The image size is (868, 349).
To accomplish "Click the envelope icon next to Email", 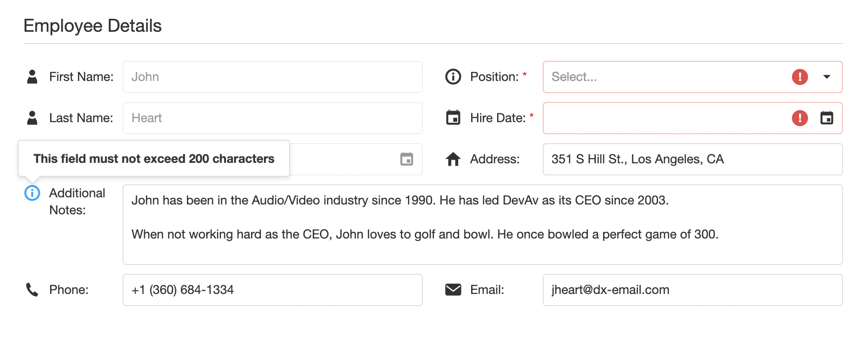I will click(x=453, y=290).
